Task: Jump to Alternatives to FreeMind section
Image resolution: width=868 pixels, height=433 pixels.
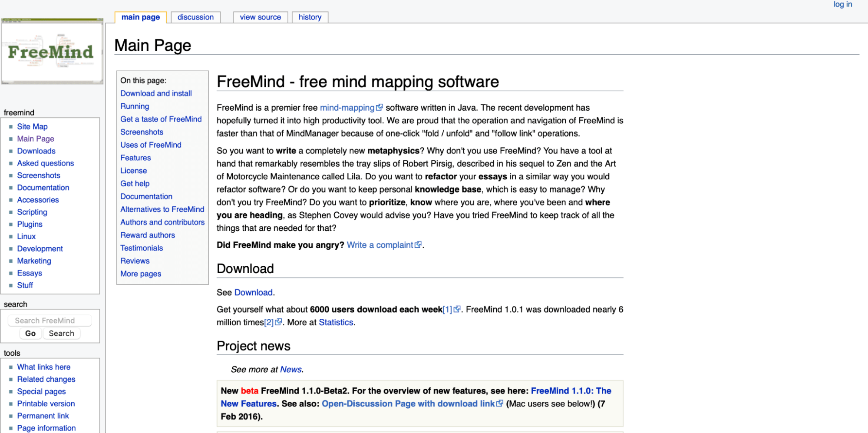Action: point(162,209)
